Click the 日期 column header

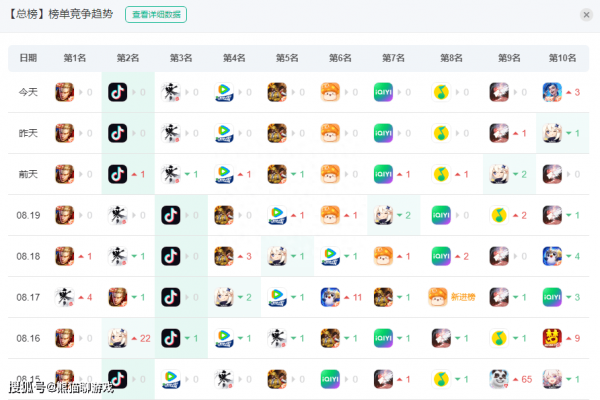click(28, 58)
